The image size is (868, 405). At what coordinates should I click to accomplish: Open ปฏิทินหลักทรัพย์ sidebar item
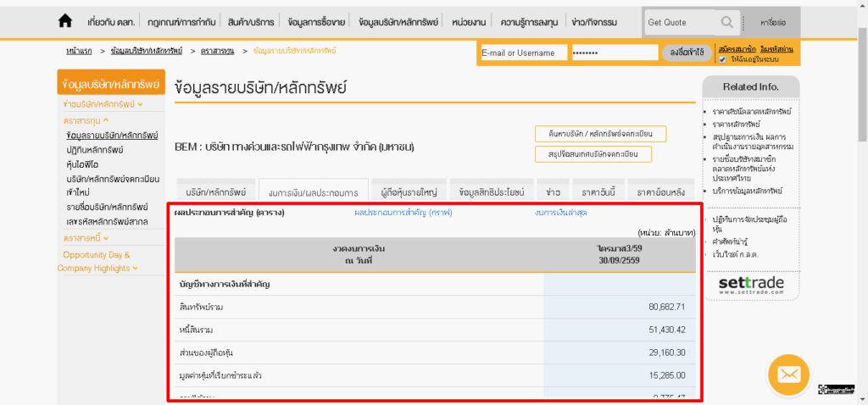pyautogui.click(x=94, y=150)
